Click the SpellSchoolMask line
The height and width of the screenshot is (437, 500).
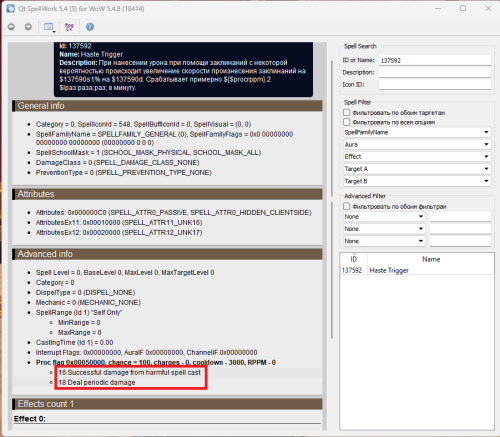coord(148,152)
